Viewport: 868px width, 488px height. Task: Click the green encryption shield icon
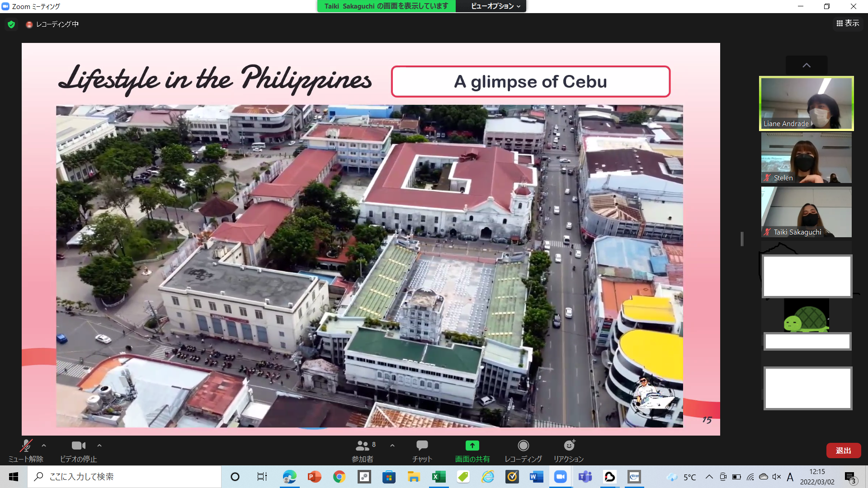click(x=11, y=24)
